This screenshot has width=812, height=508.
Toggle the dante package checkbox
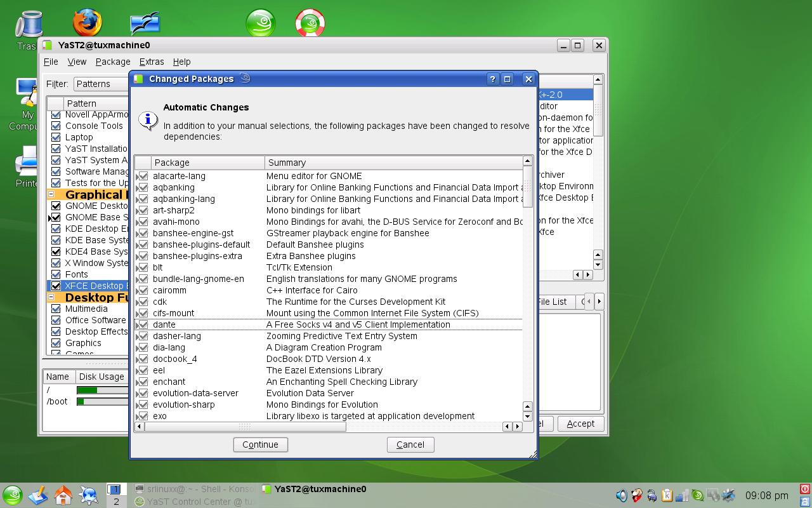pos(143,324)
